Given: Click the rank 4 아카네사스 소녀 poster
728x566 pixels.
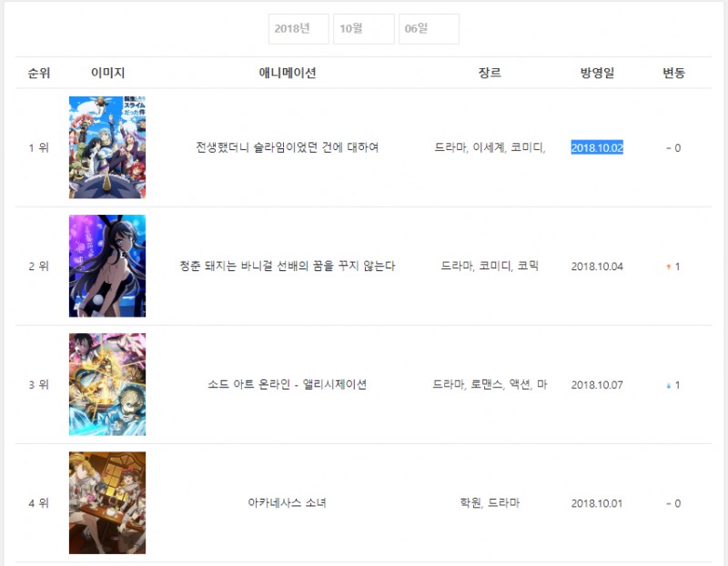Looking at the screenshot, I should point(107,502).
